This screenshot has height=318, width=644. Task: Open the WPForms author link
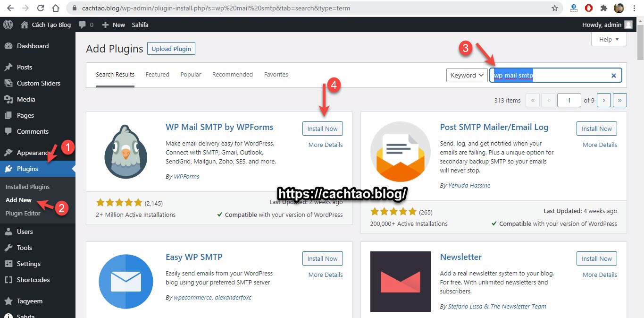pos(186,176)
